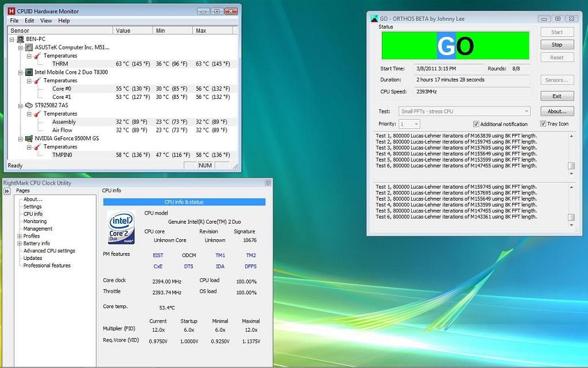Select the CPU info page in RightMark
This screenshot has width=588, height=368.
pyautogui.click(x=33, y=214)
